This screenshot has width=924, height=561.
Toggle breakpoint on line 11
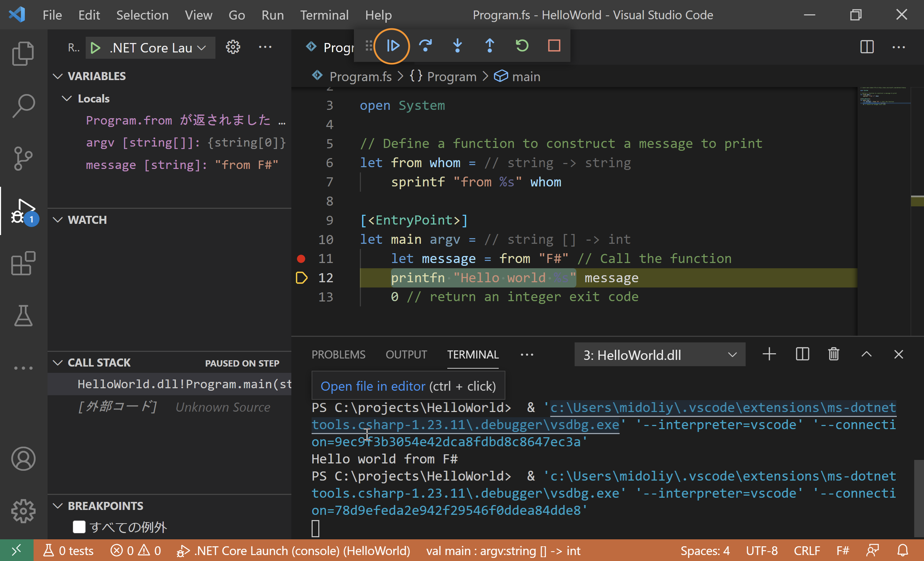(x=301, y=259)
